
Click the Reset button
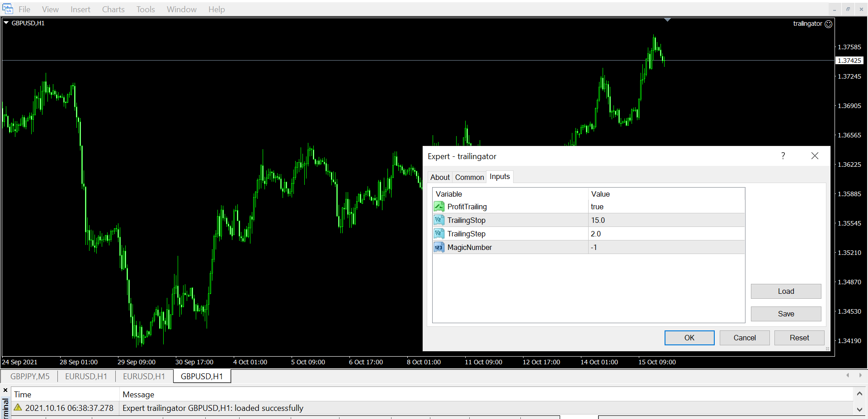pyautogui.click(x=799, y=338)
